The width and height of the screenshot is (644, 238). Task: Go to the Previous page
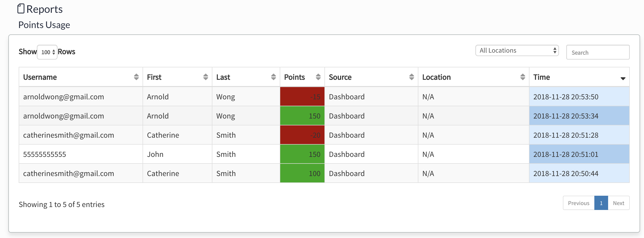click(x=578, y=203)
